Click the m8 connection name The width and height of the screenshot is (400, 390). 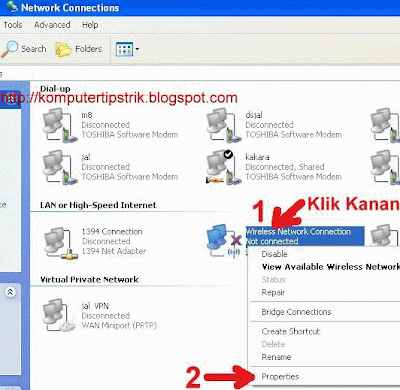tap(87, 115)
